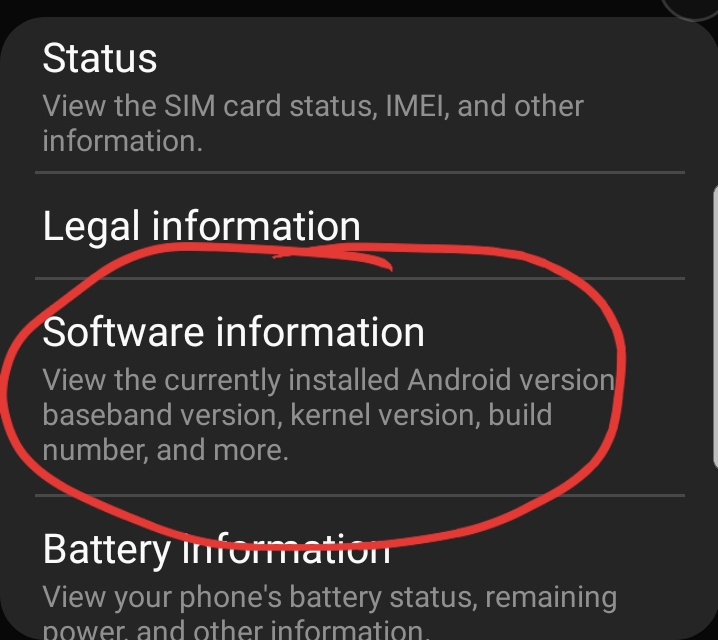
Task: Open Software information
Action: (359, 387)
